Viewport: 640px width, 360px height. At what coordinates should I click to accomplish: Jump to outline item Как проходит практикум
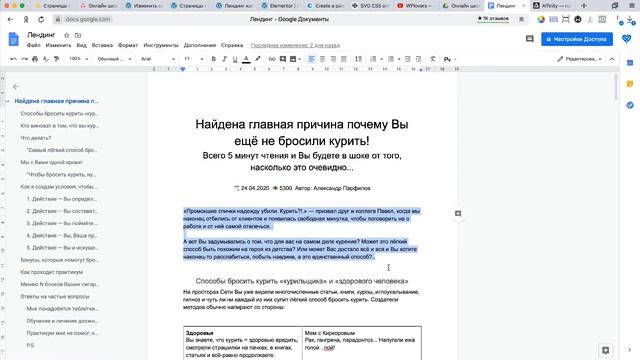click(51, 272)
